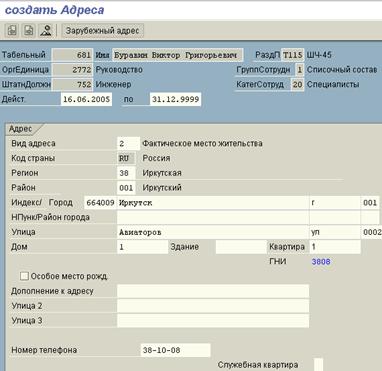Screen dimensions: 382x371
Task: Click the Квартира number field
Action: 335,247
